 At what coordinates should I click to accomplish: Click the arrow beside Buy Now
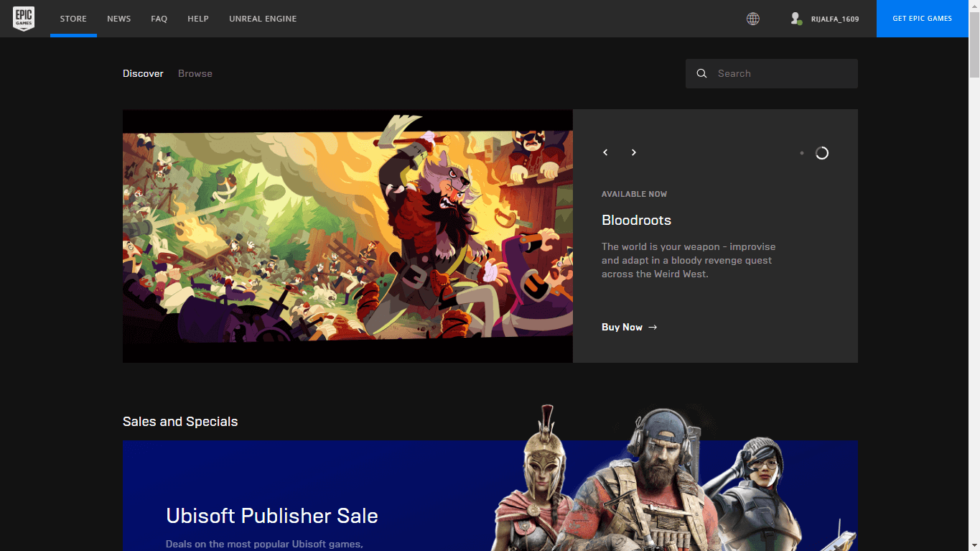pyautogui.click(x=653, y=328)
